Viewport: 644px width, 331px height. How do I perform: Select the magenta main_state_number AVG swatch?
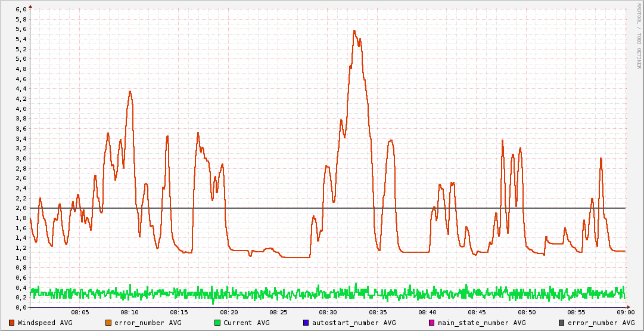433,323
